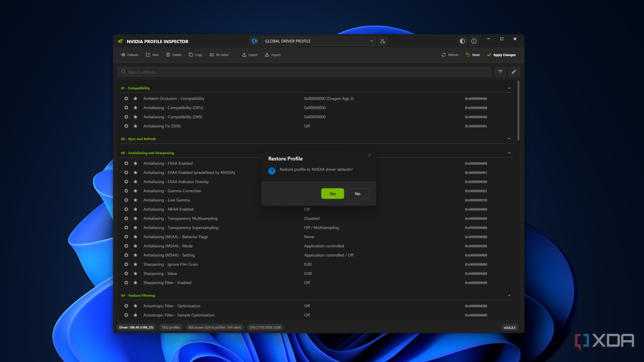Click the pencil edit icon next to search
Viewport: 644px width, 362px height.
(514, 72)
